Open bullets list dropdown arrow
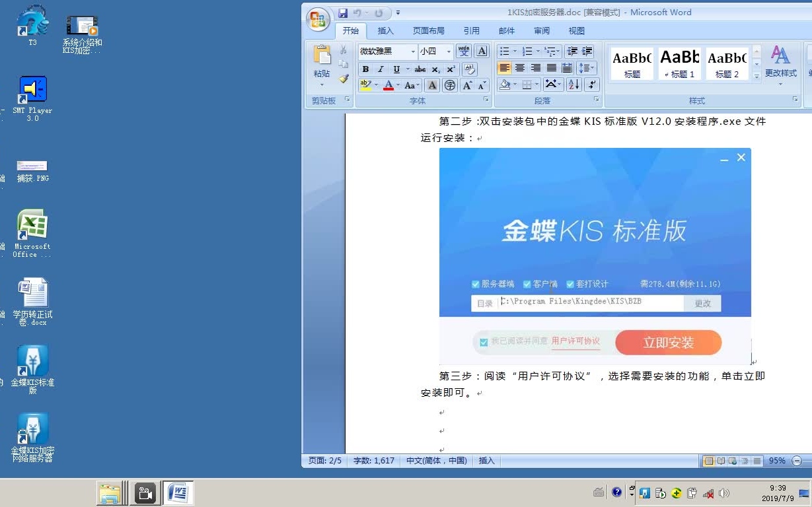This screenshot has width=812, height=507. (514, 51)
